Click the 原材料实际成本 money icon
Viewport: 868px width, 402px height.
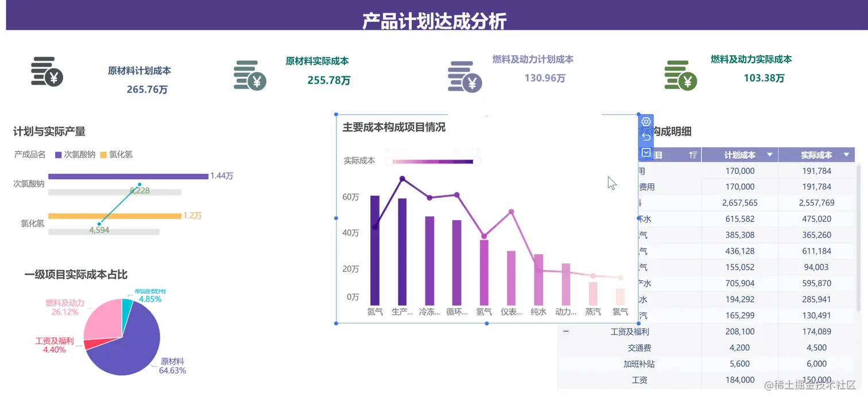tap(250, 76)
